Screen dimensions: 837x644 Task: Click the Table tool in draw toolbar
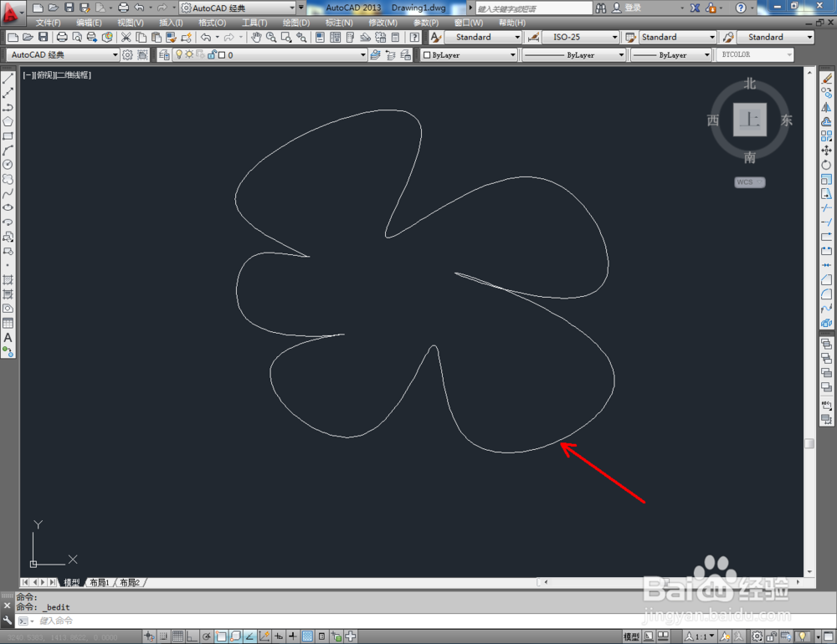click(8, 324)
